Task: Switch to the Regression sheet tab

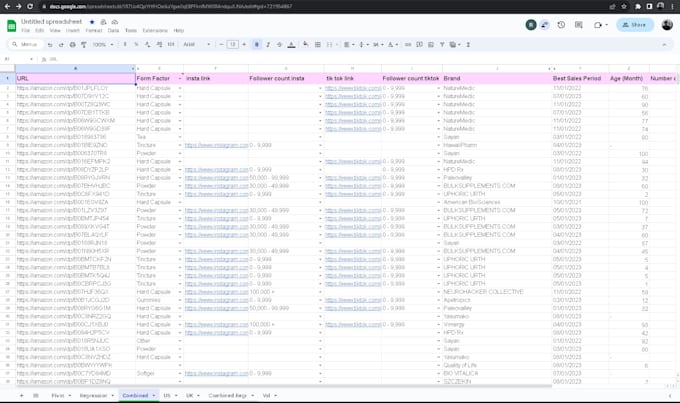Action: tap(93, 395)
